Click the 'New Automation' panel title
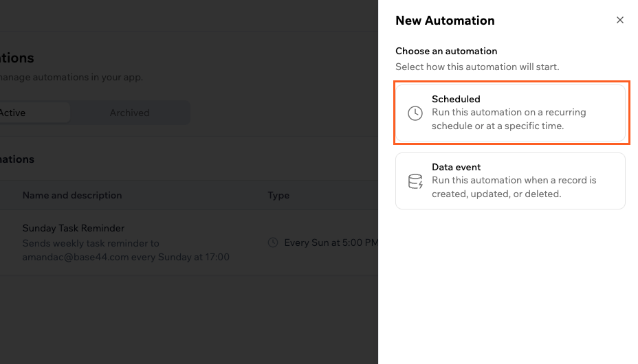 click(445, 21)
